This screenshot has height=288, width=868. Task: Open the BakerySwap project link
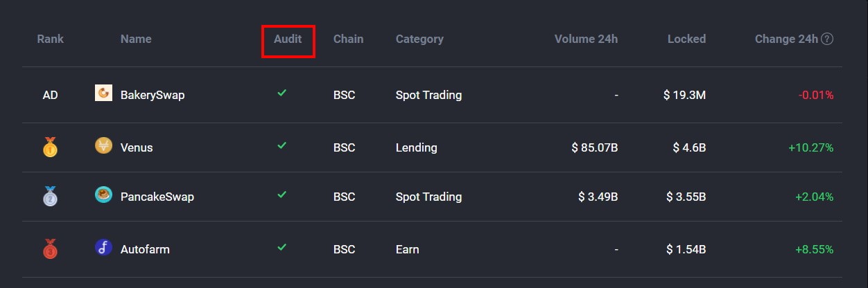[x=153, y=95]
